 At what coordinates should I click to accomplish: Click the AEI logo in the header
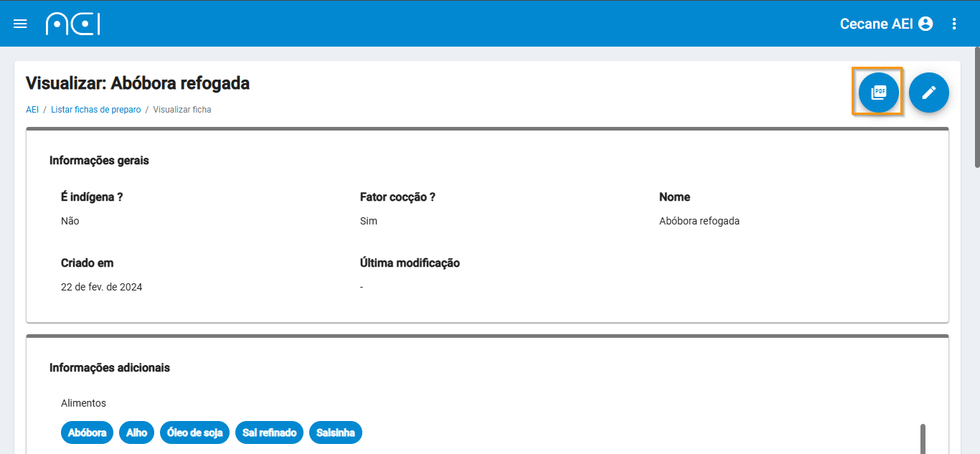[x=72, y=23]
